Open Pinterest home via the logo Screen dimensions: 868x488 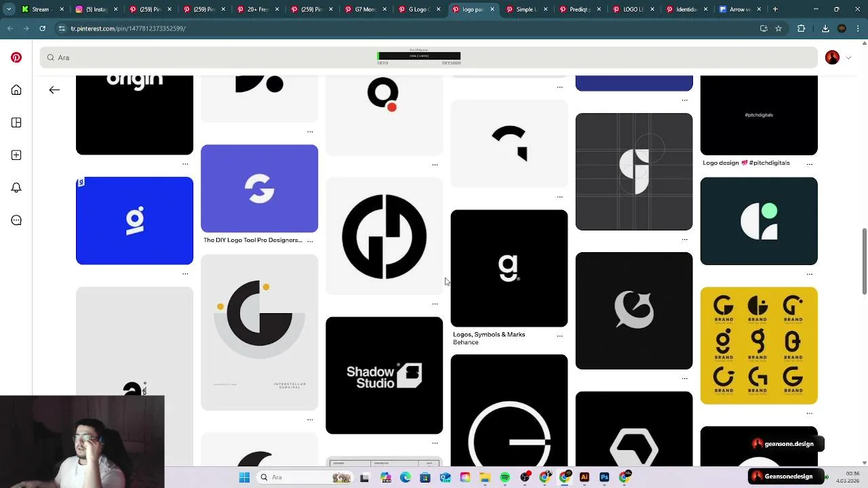point(16,58)
